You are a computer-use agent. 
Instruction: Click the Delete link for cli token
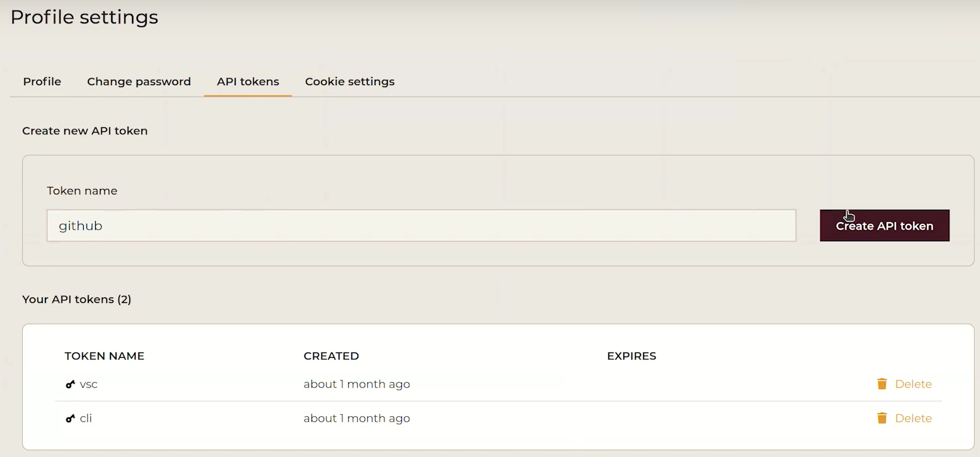pyautogui.click(x=913, y=418)
